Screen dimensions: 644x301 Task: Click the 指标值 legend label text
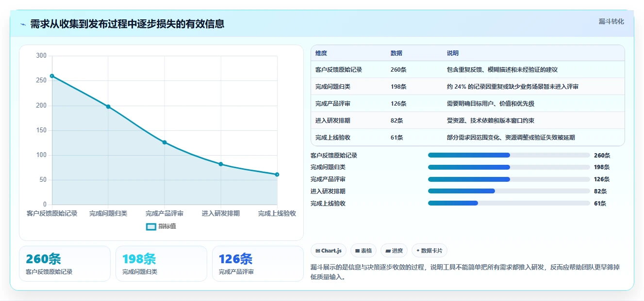pyautogui.click(x=167, y=226)
